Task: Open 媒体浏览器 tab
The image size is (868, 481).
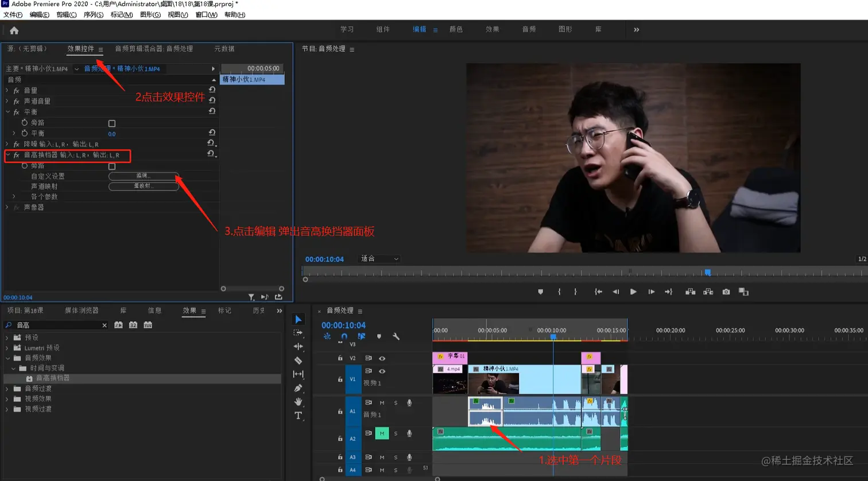Action: point(82,311)
